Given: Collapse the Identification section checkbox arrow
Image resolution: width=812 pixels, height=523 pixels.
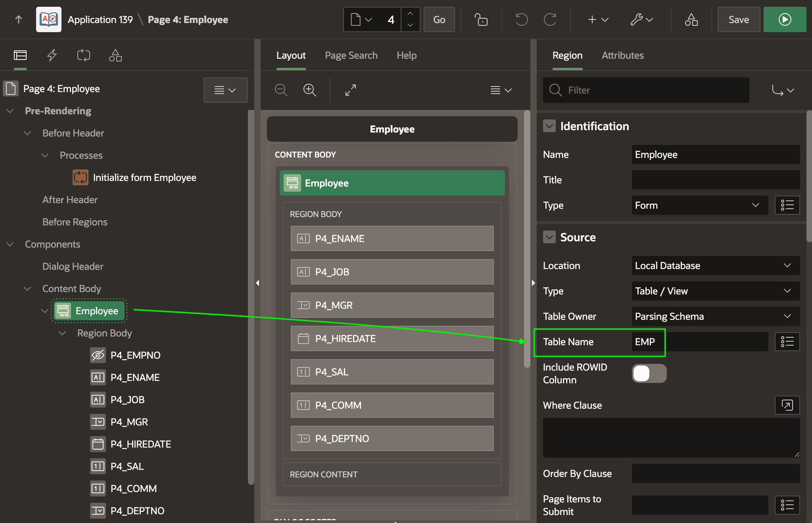Looking at the screenshot, I should click(549, 126).
